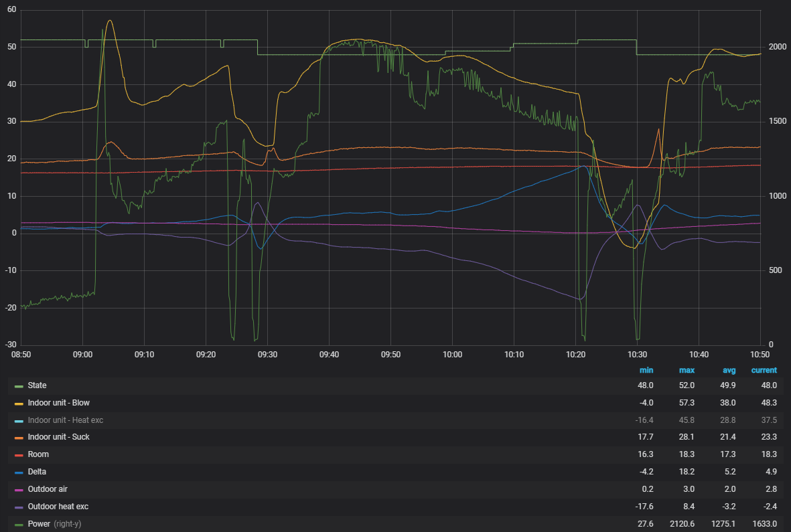Screen dimensions: 791x532
Task: Toggle the Indoor unit - Suck legend label
Action: [x=61, y=438]
